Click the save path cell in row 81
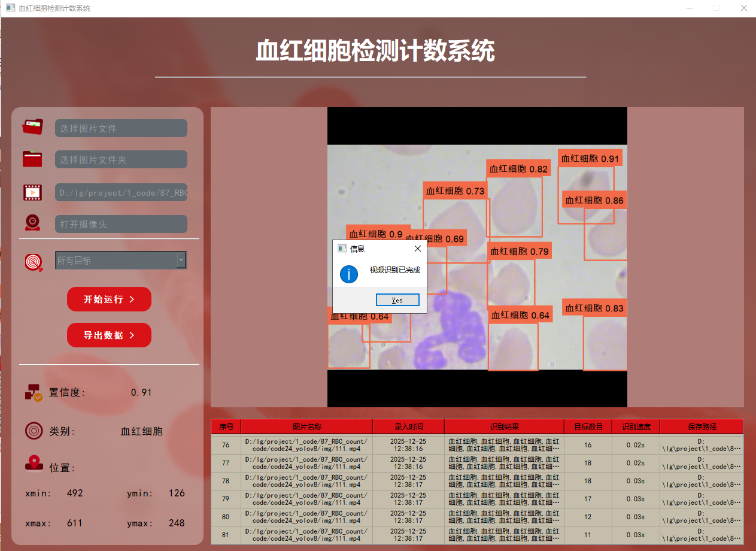This screenshot has width=756, height=551. (702, 535)
